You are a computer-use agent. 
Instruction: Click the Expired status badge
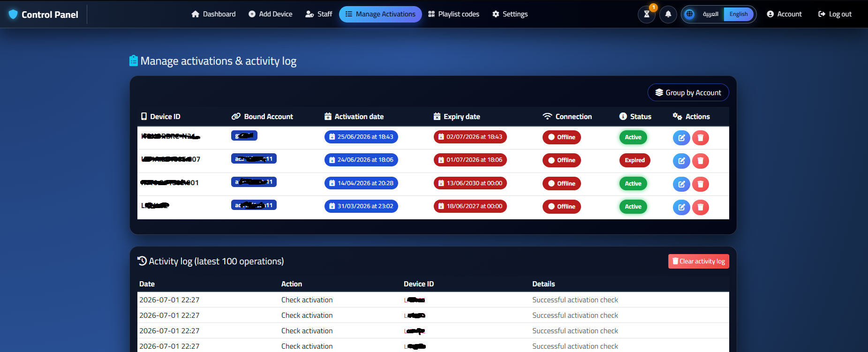tap(635, 160)
